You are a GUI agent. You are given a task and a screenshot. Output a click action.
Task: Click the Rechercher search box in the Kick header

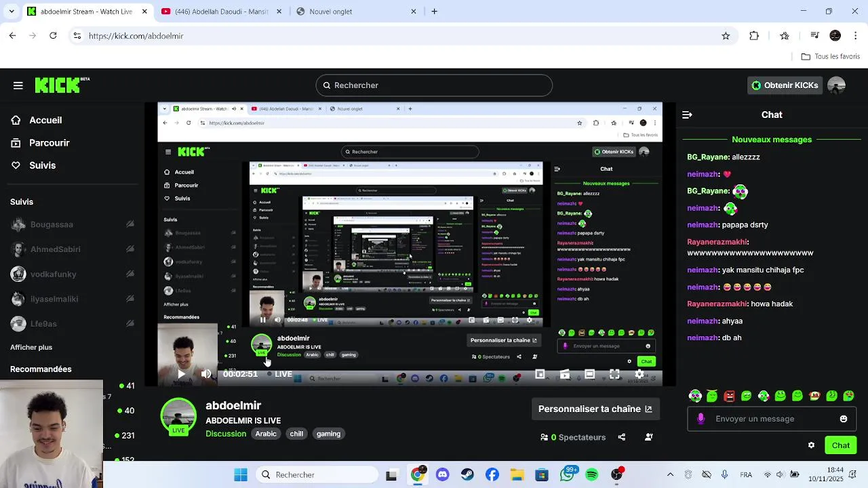tap(434, 85)
